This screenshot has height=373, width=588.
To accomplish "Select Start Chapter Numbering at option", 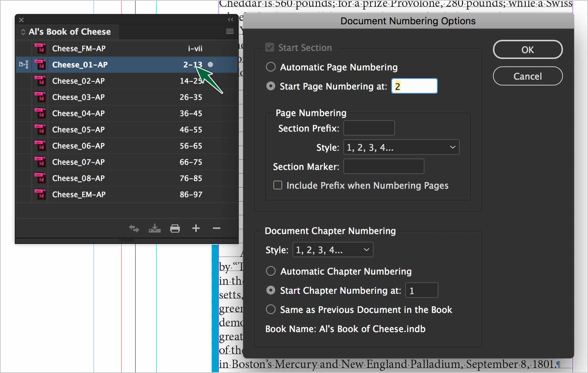I will tap(270, 290).
